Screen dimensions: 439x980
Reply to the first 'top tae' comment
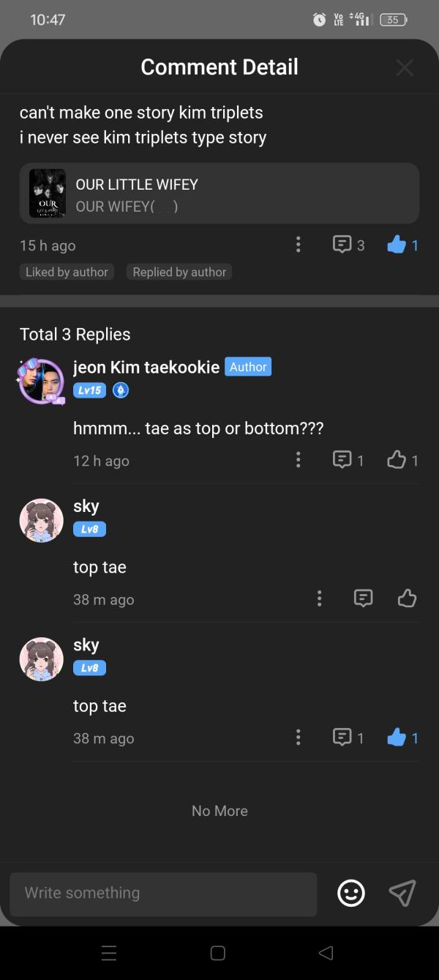coord(363,599)
